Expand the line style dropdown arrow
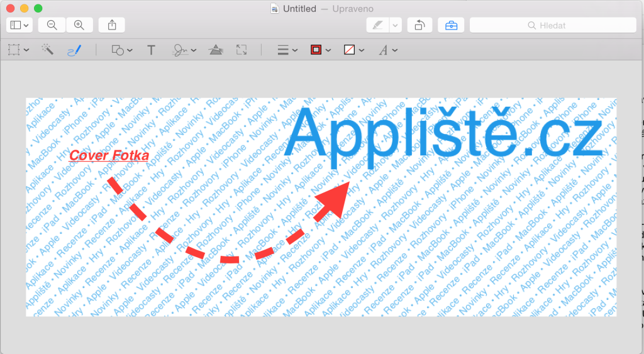 (x=295, y=50)
